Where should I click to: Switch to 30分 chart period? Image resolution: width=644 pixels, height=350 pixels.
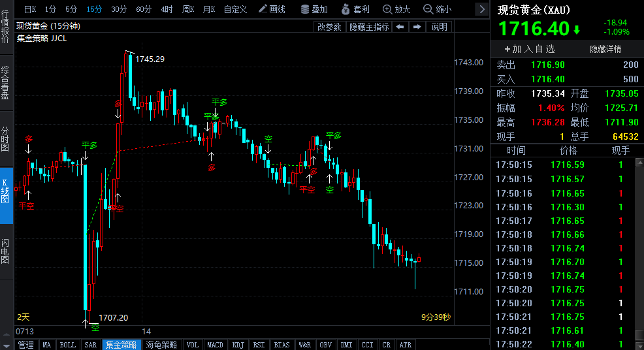(119, 9)
